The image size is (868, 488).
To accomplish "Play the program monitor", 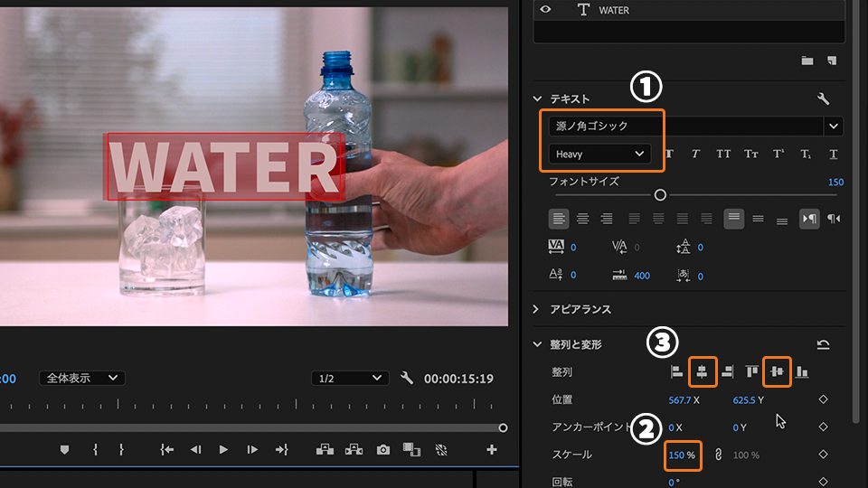I will pos(223,450).
